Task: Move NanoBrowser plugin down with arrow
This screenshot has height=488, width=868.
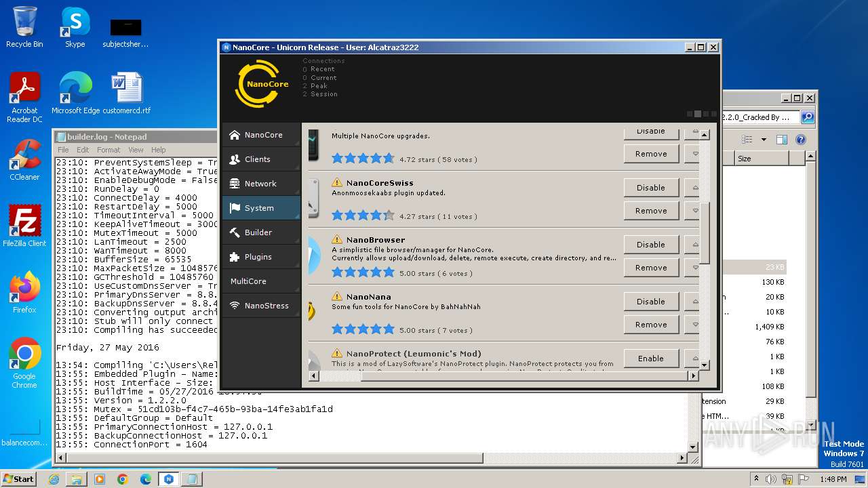Action: (x=692, y=268)
